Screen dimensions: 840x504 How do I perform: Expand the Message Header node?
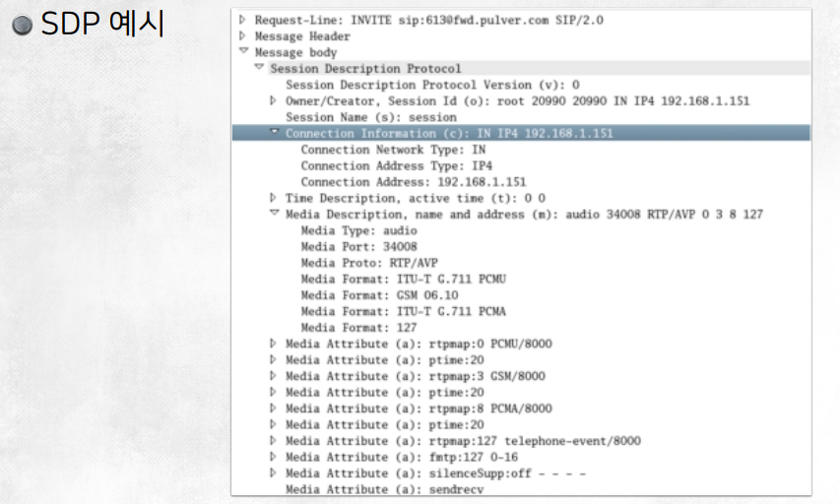(242, 35)
